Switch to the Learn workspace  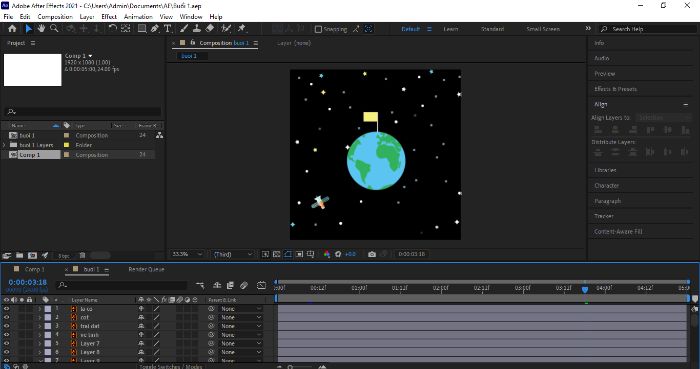(x=450, y=29)
